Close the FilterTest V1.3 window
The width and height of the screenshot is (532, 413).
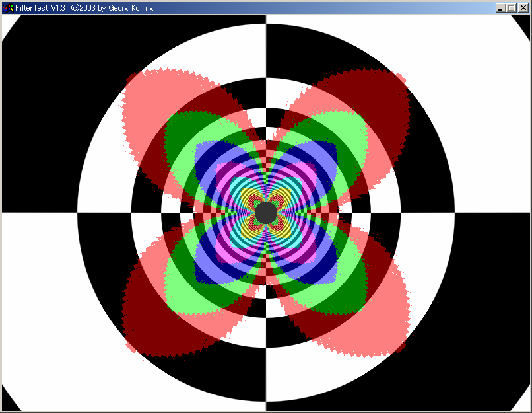[523, 8]
